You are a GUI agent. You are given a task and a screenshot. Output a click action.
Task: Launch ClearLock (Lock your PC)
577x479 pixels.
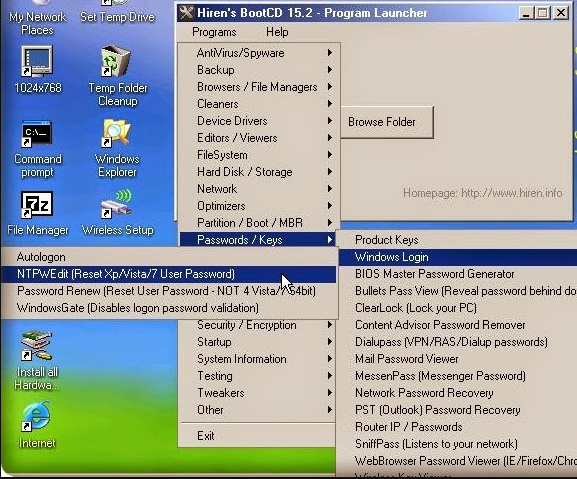coord(457,308)
